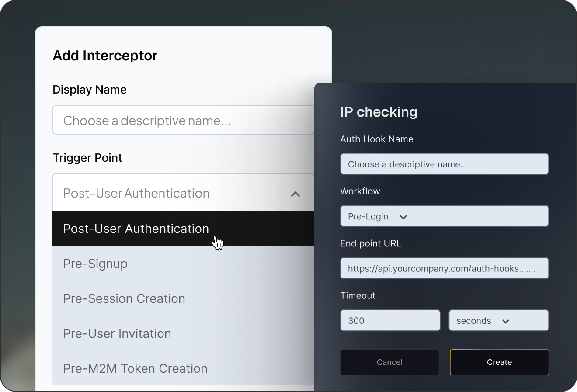577x392 pixels.
Task: Click the Timeout label
Action: 358,295
